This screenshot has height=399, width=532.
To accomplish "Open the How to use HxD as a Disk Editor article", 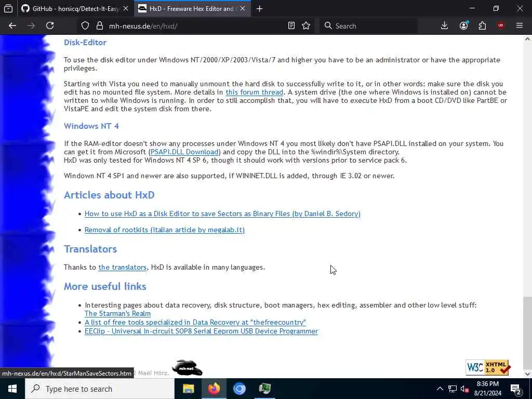I will 222,214.
